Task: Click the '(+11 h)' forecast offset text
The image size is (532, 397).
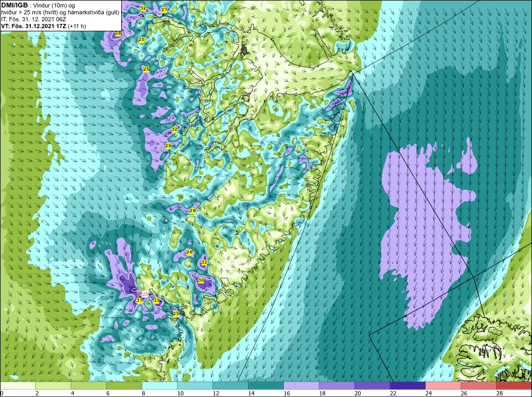Action: [77, 26]
